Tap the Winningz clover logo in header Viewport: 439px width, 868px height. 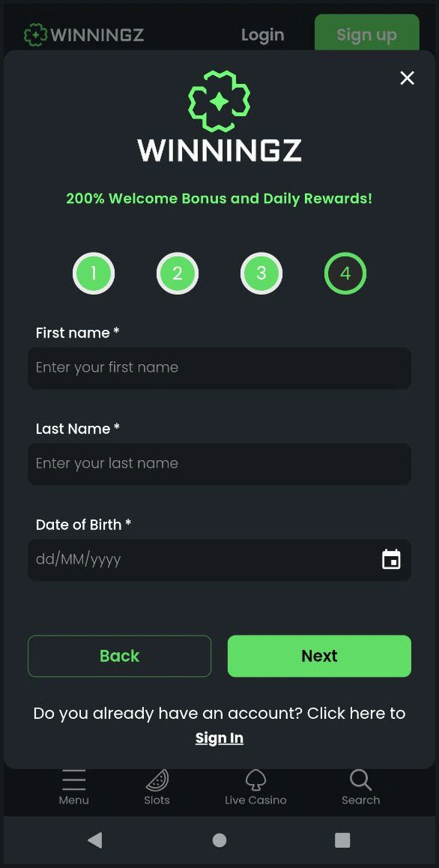[33, 34]
